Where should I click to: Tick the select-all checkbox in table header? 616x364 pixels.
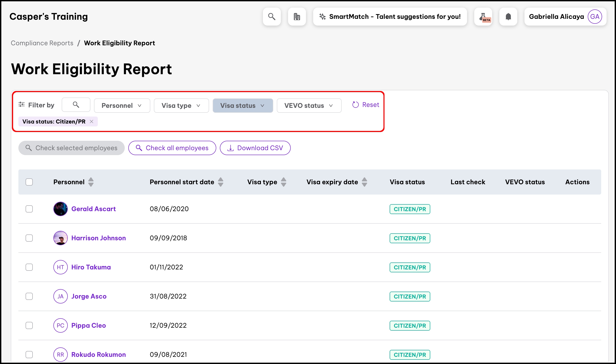tap(29, 182)
